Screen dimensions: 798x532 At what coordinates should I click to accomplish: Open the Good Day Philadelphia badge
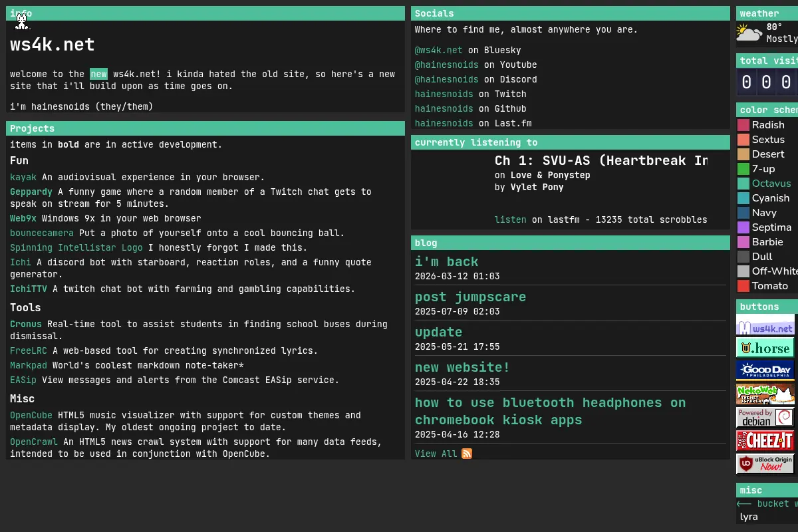[x=765, y=371]
